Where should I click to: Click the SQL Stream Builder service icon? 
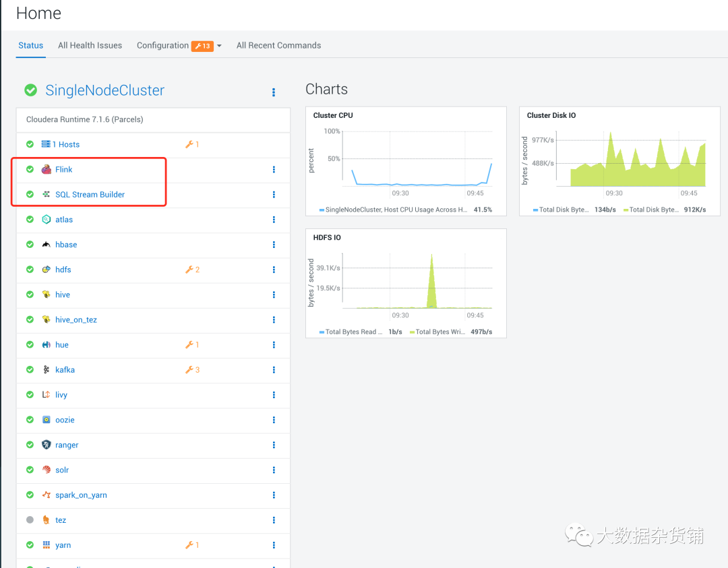coord(47,195)
